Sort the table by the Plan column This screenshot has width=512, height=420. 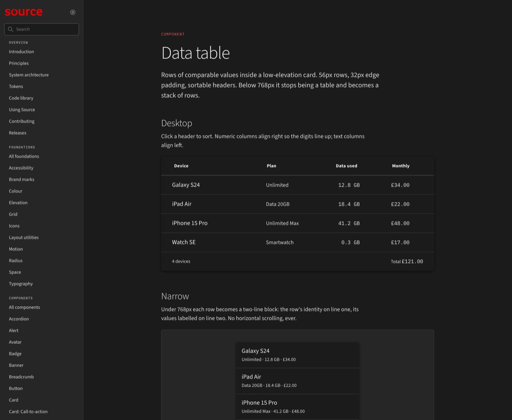271,166
